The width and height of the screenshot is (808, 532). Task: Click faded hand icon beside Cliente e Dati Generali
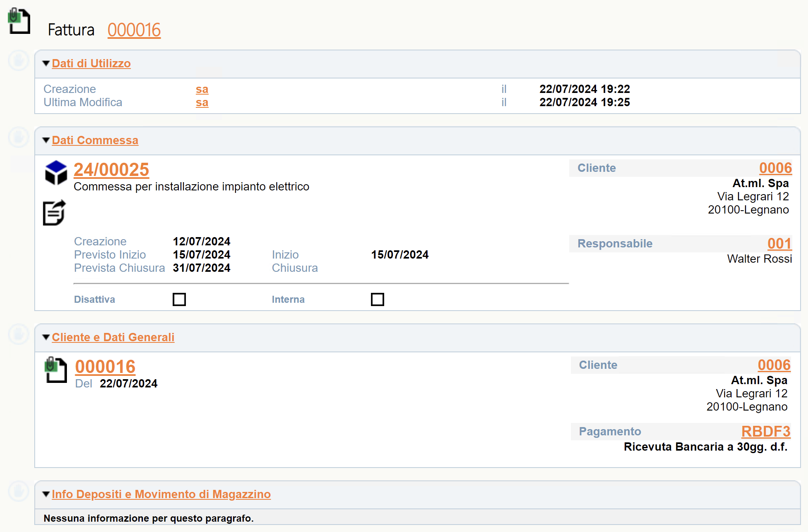pos(19,334)
